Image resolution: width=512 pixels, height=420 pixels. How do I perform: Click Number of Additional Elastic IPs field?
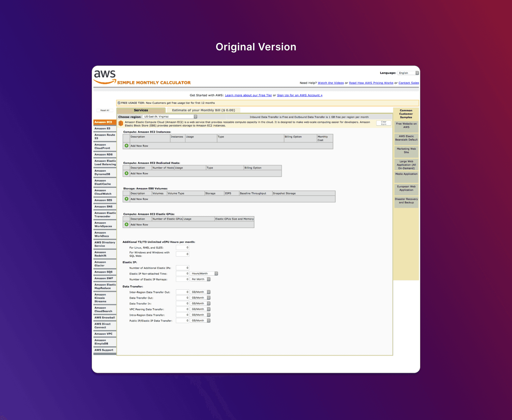(182, 268)
